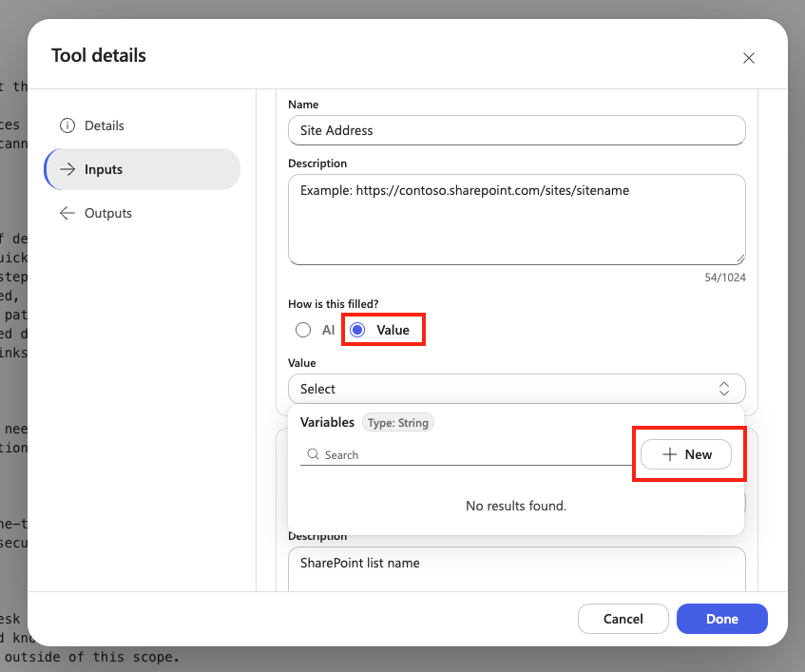Click the description box resize handle

(740, 259)
